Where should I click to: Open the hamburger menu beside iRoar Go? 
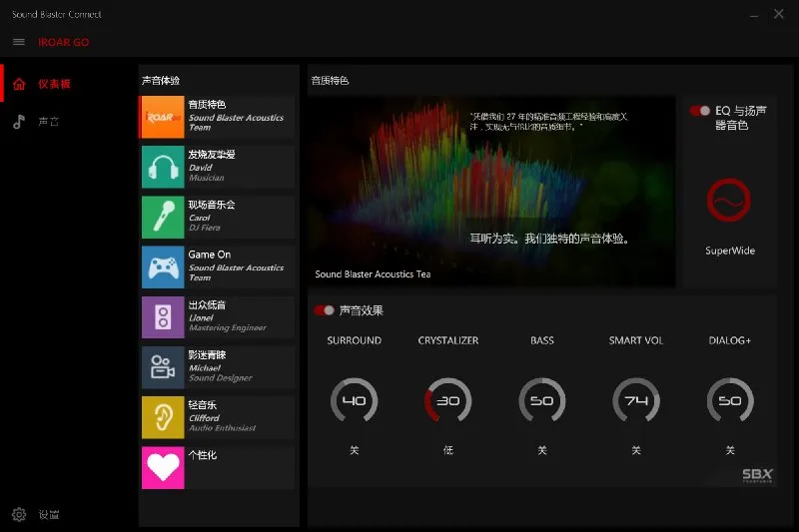pos(19,42)
